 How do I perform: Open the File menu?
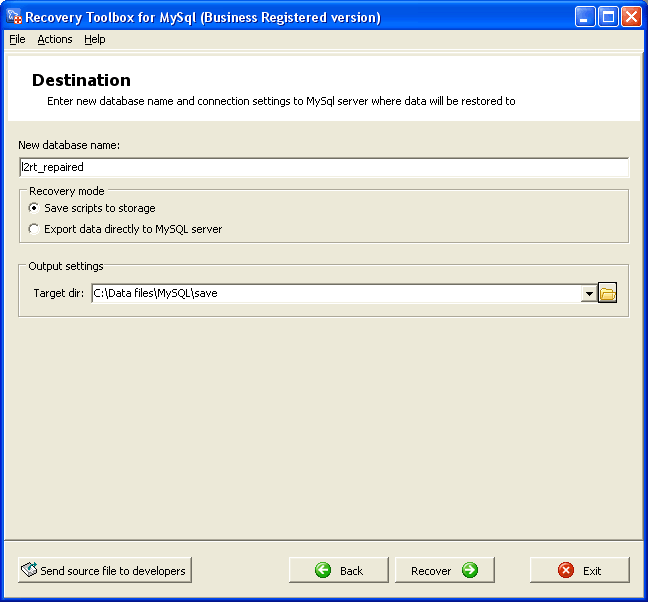click(17, 39)
